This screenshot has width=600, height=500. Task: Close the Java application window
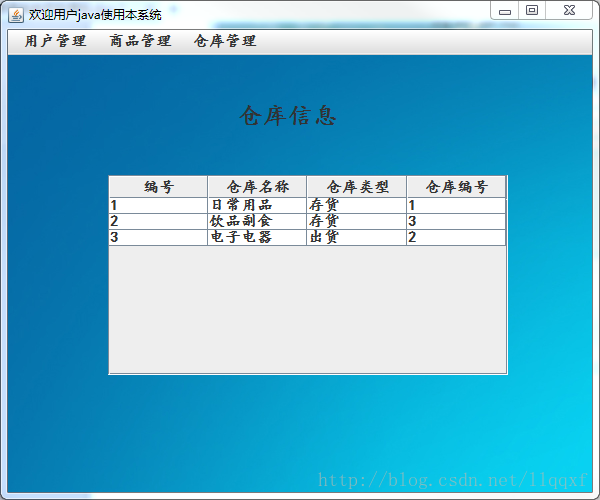coord(569,11)
